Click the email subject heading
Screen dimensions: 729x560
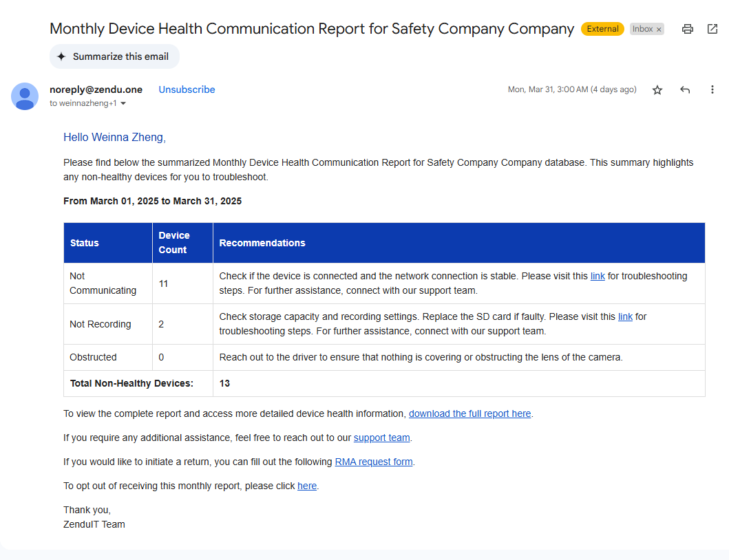click(311, 29)
